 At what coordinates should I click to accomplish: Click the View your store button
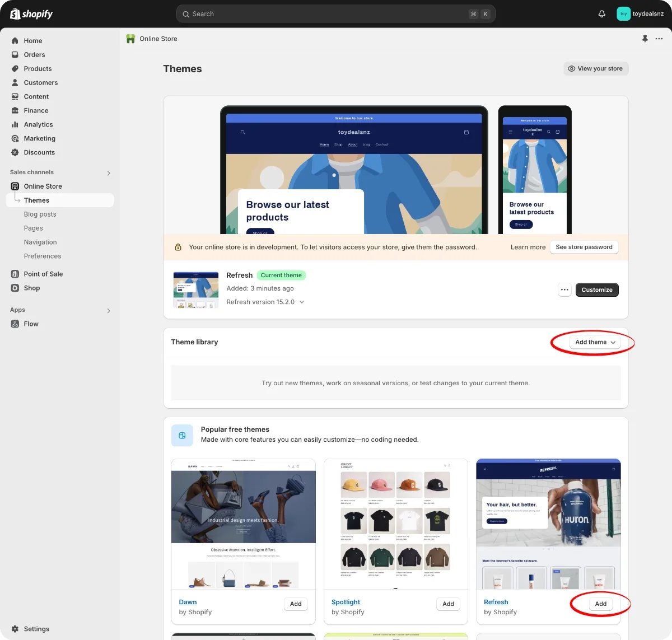[596, 69]
